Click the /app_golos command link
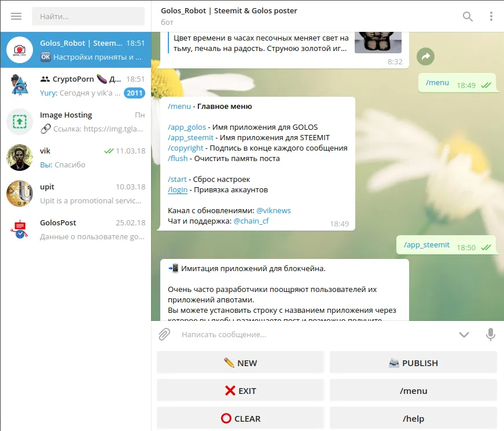Viewport: 504px width, 431px height. pos(187,127)
